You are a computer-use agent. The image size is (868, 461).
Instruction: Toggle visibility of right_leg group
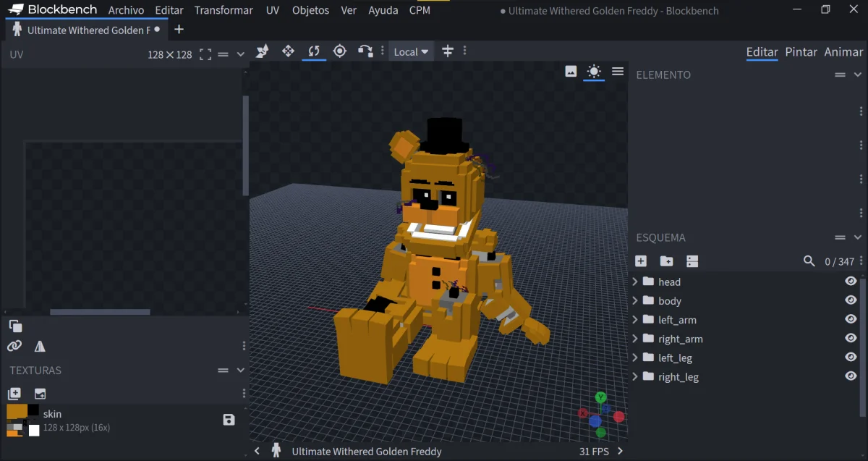(851, 376)
